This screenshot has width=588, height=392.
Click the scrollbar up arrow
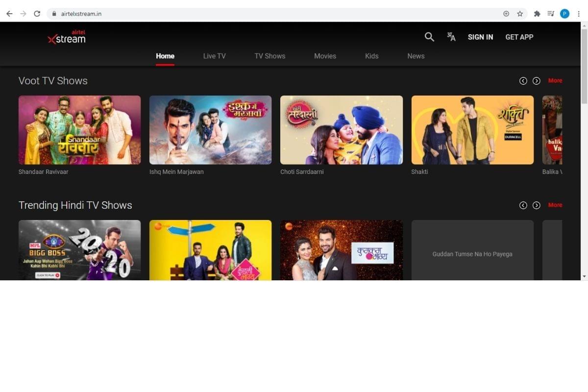584,25
